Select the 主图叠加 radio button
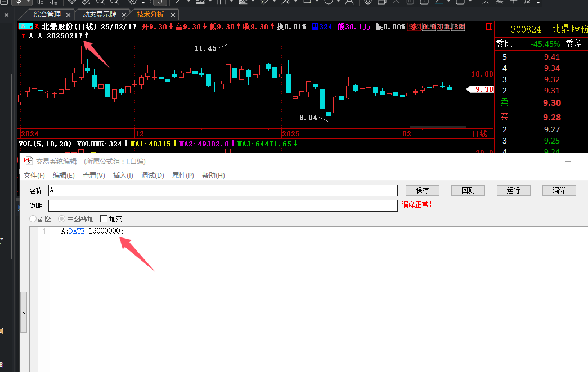The image size is (588, 372). tap(62, 218)
